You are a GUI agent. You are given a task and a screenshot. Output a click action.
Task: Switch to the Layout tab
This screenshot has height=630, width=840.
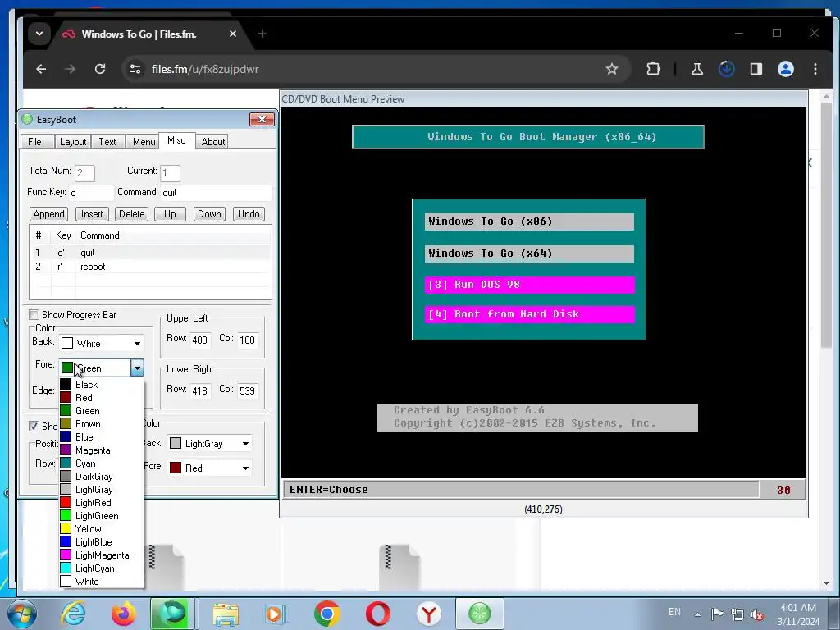point(73,141)
